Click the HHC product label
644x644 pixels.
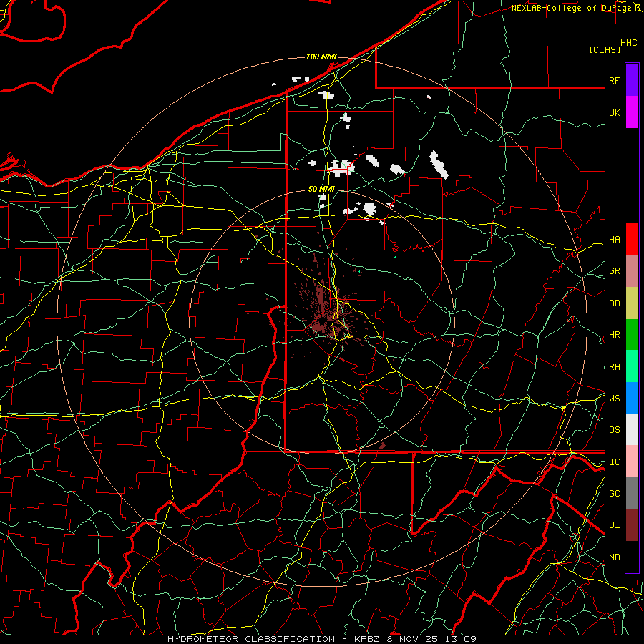tap(628, 43)
